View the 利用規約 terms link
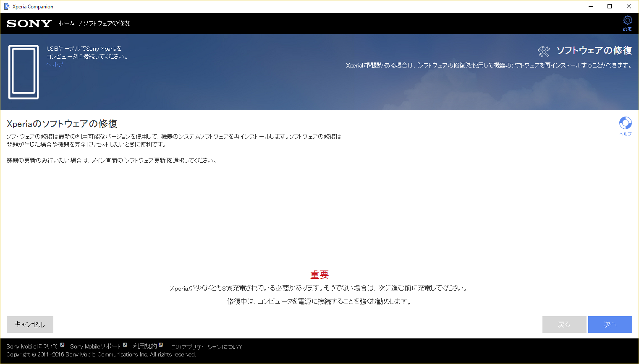Screen dimensions: 639x364 tap(145, 346)
